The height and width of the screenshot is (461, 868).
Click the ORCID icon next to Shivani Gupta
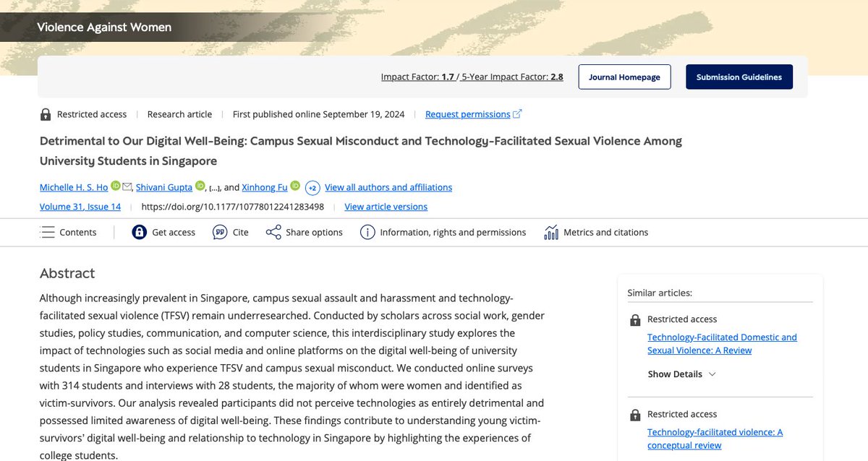(200, 186)
